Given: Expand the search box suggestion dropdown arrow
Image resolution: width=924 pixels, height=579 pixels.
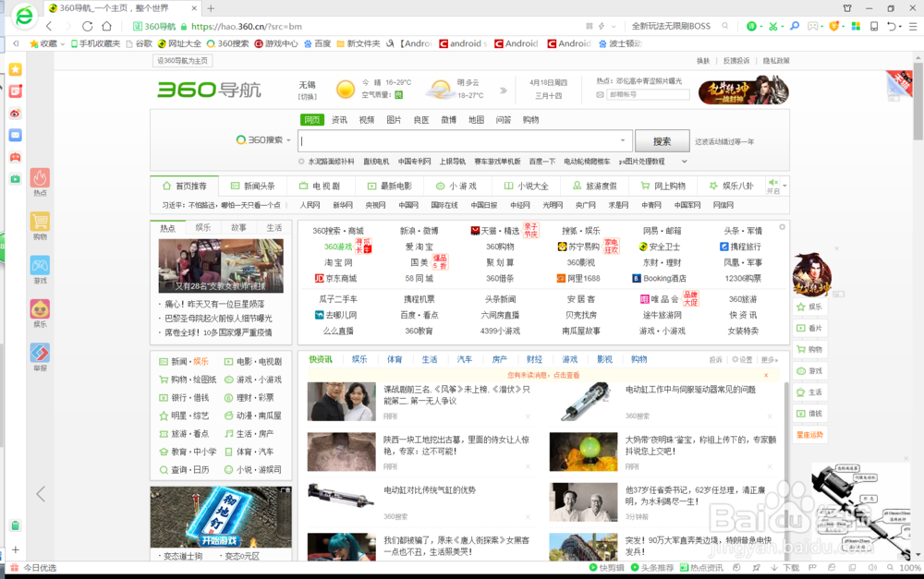Looking at the screenshot, I should coord(622,140).
